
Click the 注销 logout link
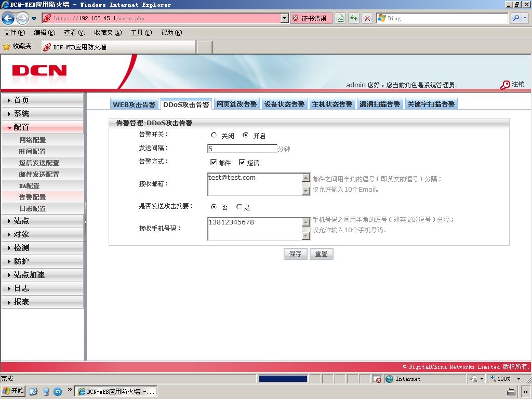(518, 84)
